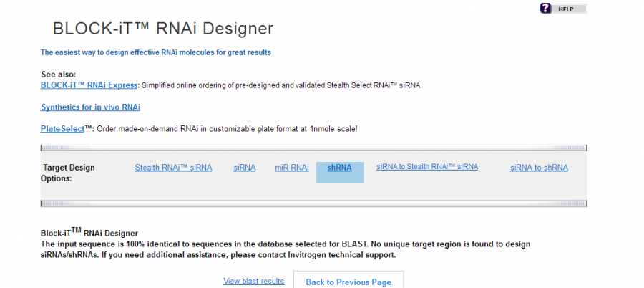This screenshot has height=288, width=644.
Task: Click the 'Block-iT RNAi Designer' message title
Action: pos(89,232)
